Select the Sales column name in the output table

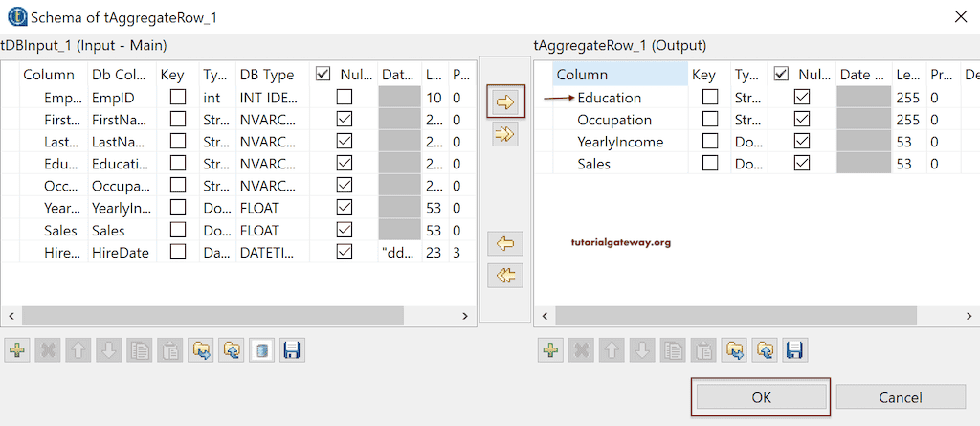(x=593, y=164)
